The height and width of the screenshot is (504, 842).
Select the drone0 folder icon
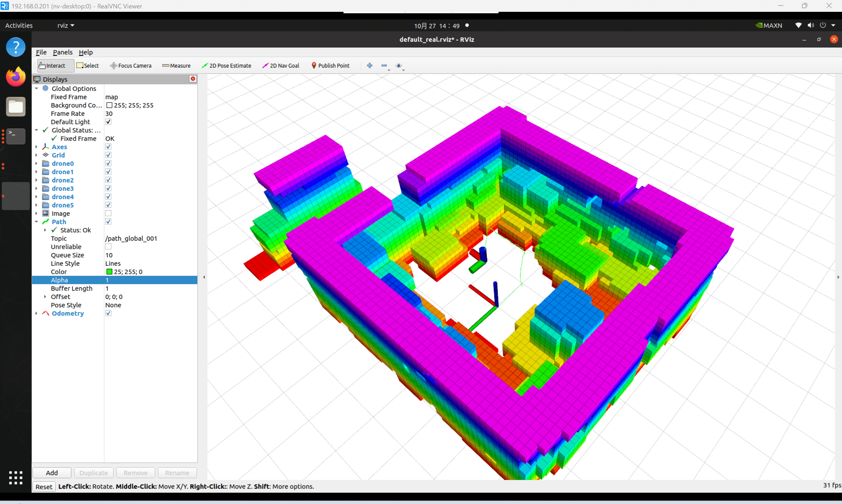point(46,163)
